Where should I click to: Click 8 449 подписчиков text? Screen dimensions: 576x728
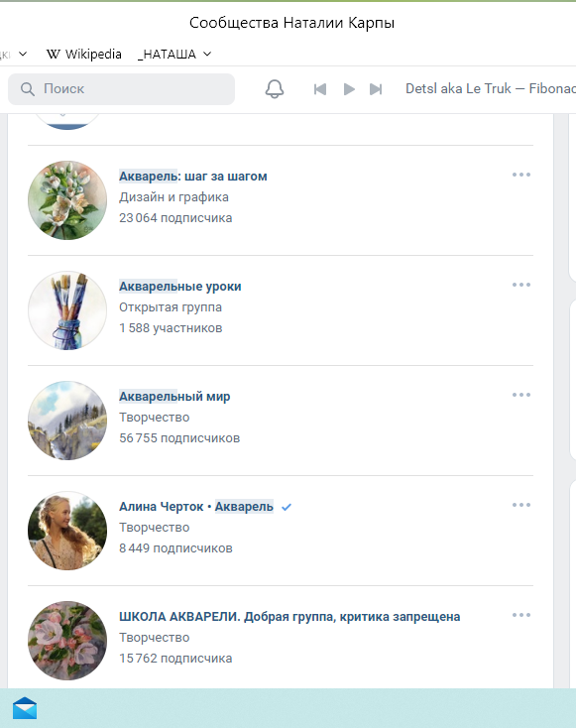(175, 547)
